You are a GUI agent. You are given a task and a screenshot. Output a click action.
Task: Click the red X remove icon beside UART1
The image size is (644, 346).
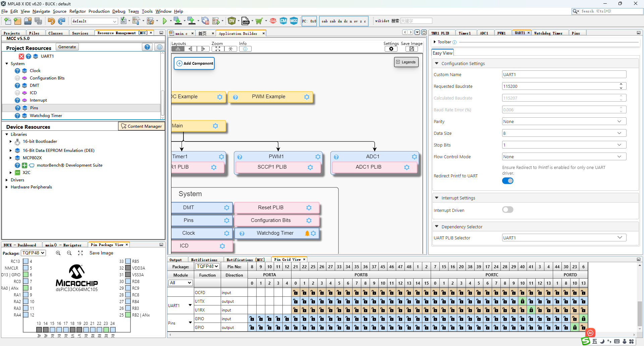[21, 56]
